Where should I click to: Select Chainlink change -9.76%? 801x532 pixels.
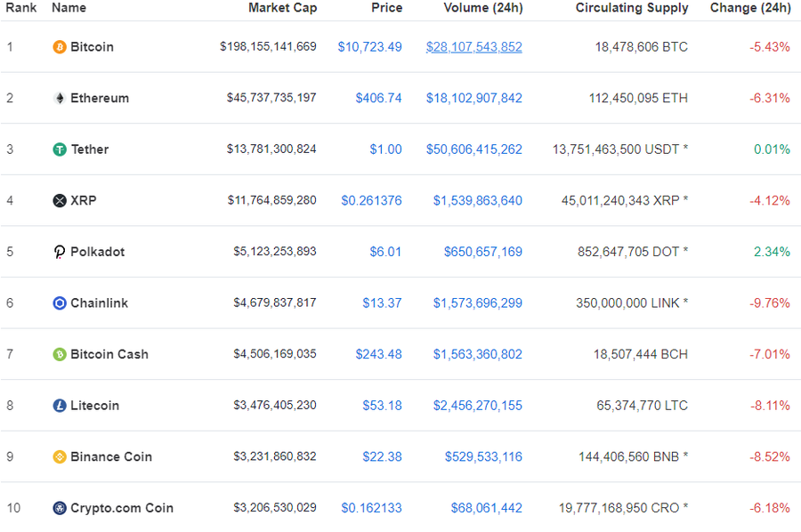[770, 303]
